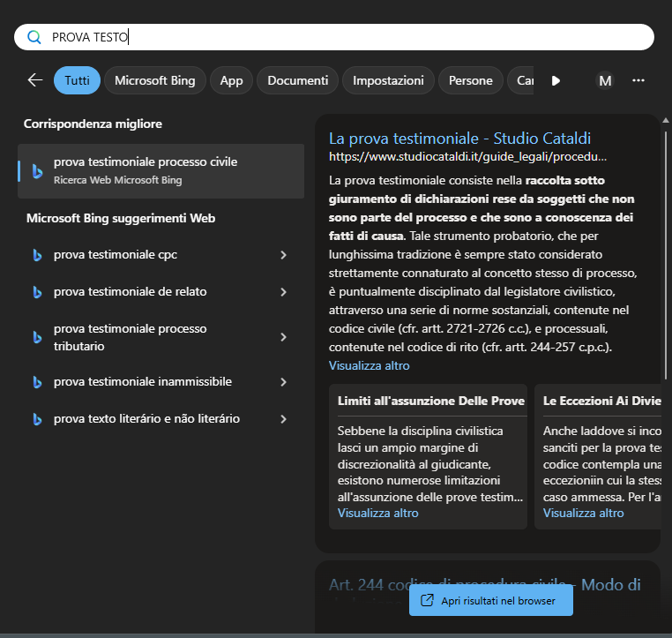
Task: Show more filter tabs with the play arrow
Action: (556, 80)
